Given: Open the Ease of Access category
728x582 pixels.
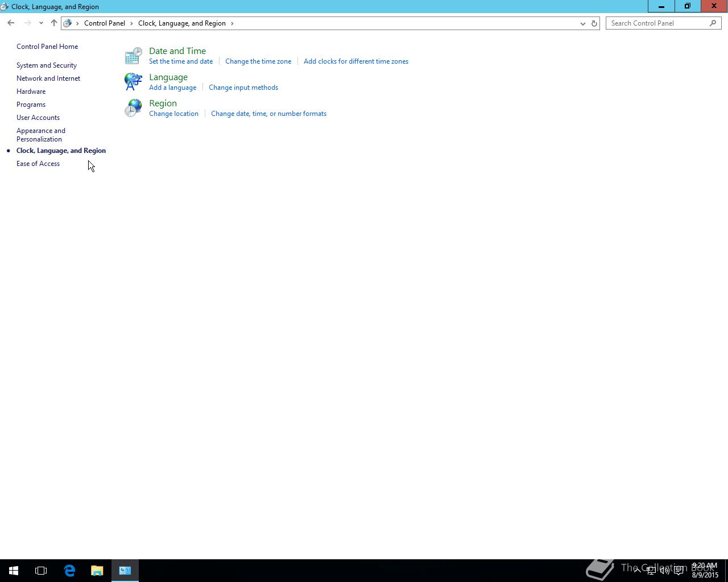Looking at the screenshot, I should (x=38, y=164).
